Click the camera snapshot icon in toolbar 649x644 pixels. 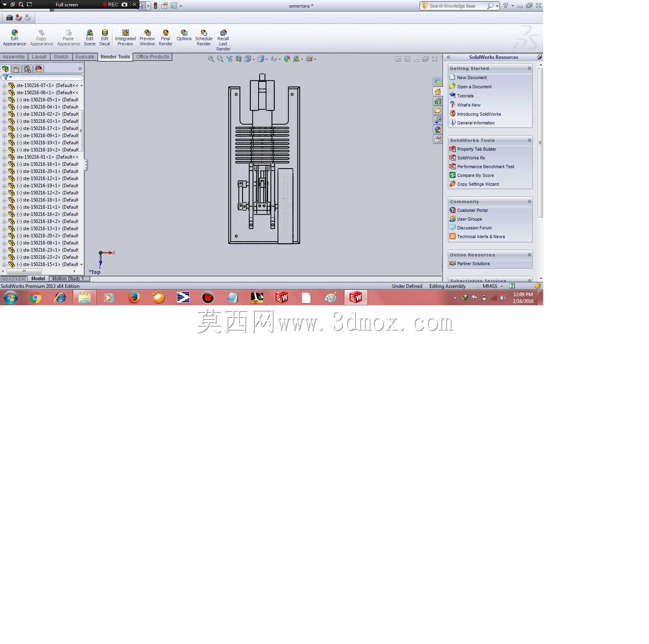tap(10, 17)
